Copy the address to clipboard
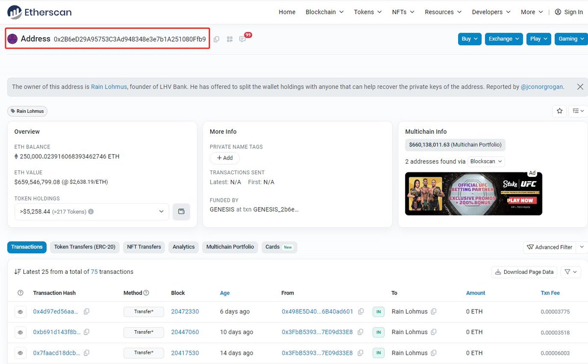 pyautogui.click(x=216, y=39)
